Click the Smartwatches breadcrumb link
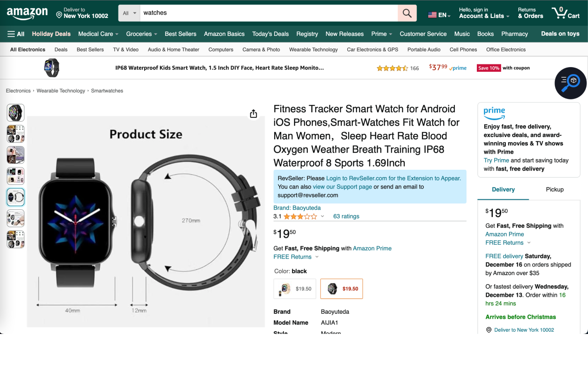The height and width of the screenshot is (368, 588). [x=107, y=91]
